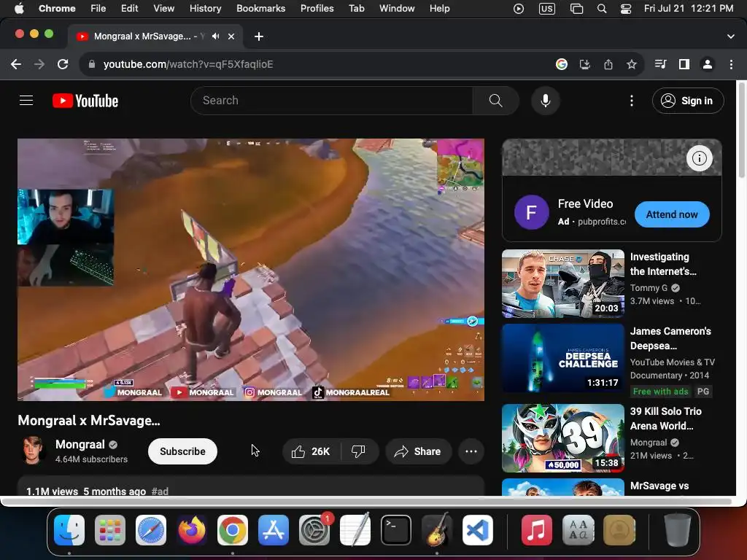This screenshot has width=747, height=560.
Task: Click Tommy G channel name
Action: 649,287
